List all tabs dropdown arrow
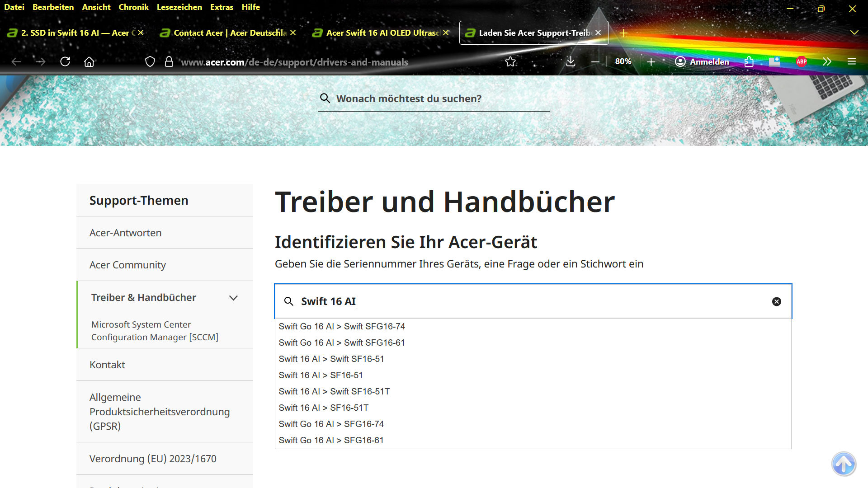 coord(854,33)
